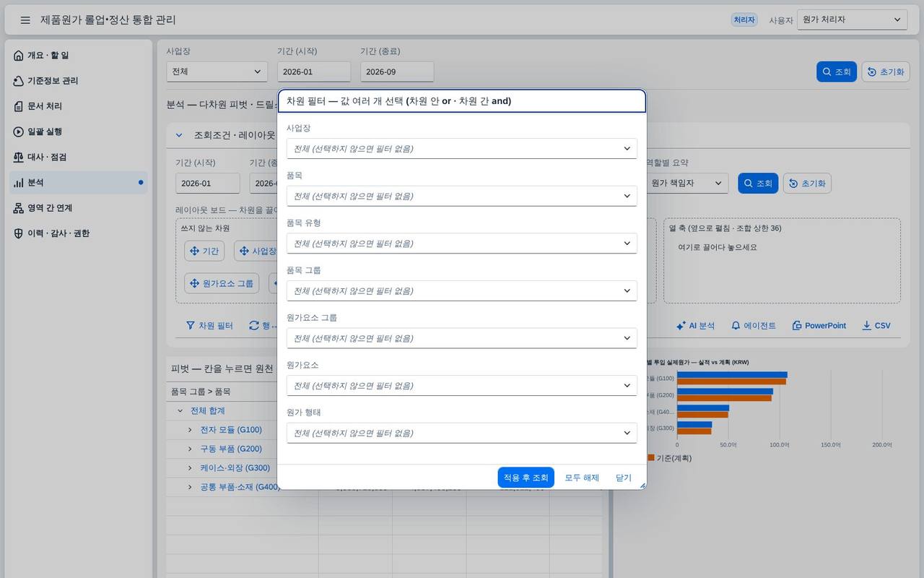This screenshot has height=578, width=924.
Task: Open 원가 책임자 summary dropdown
Action: point(687,184)
